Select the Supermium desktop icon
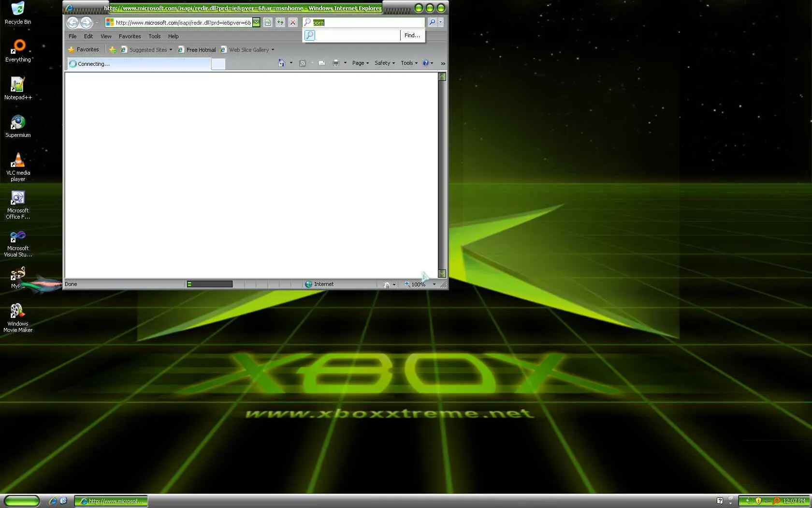Viewport: 812px width, 508px height. 18,126
